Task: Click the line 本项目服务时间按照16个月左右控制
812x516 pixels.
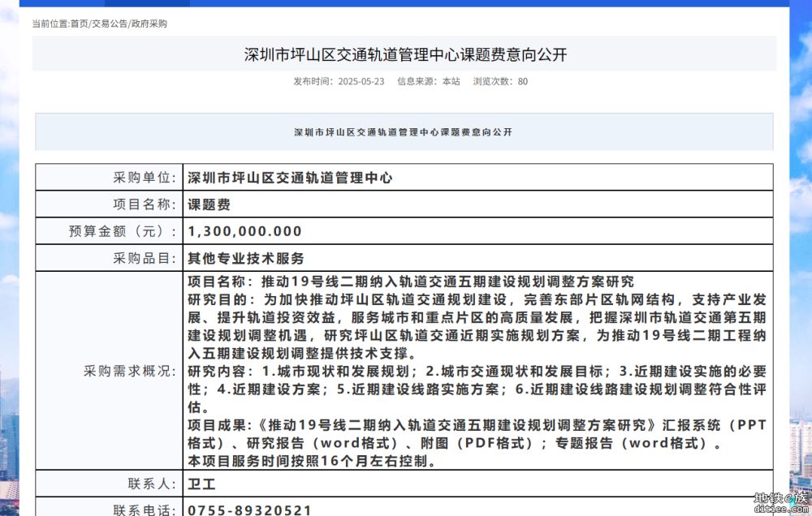Action: (312, 461)
